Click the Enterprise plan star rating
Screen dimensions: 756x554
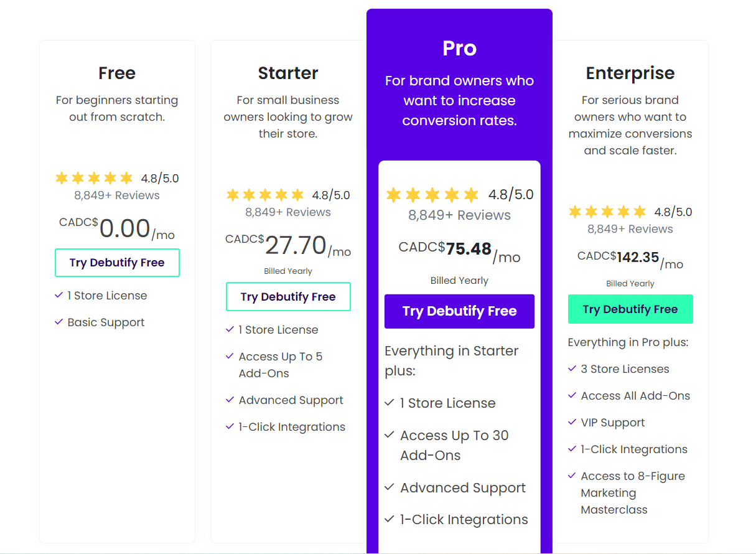click(607, 212)
